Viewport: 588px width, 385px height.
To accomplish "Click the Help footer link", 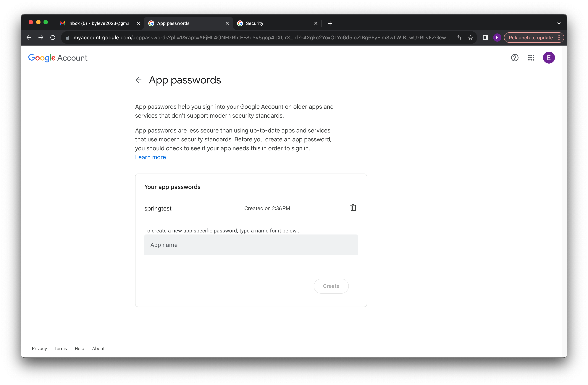I will click(79, 348).
